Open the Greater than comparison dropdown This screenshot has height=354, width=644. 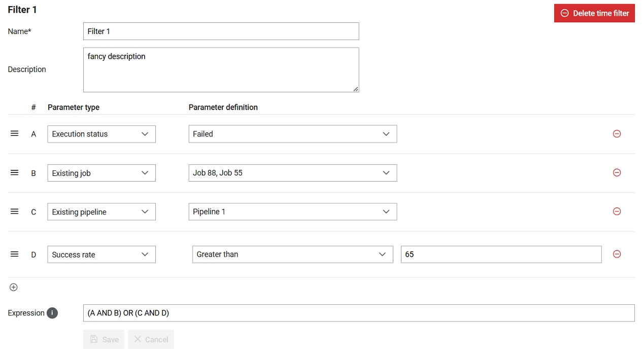pos(293,254)
